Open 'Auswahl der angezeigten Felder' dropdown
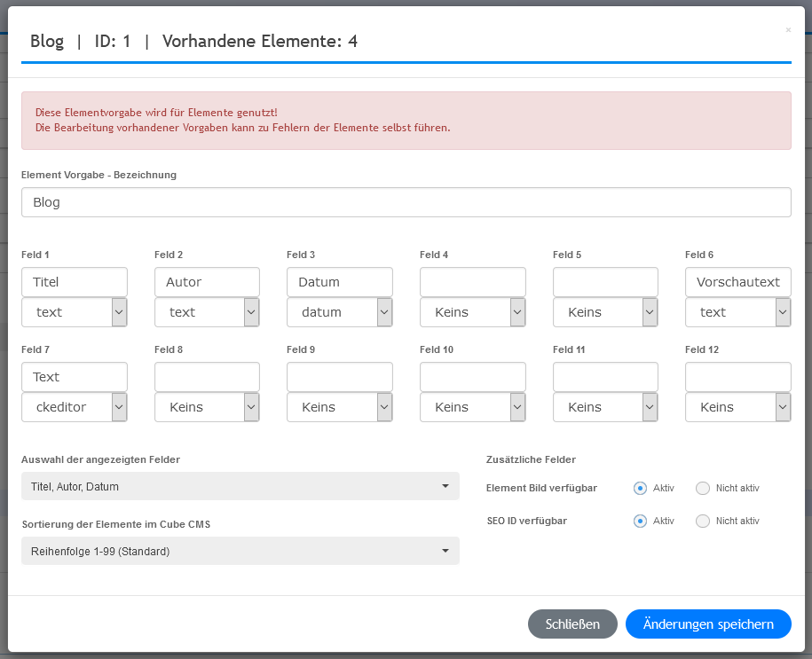 240,486
